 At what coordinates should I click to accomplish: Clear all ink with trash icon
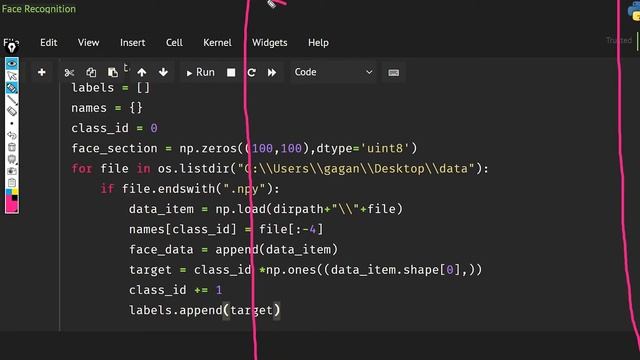(12, 147)
